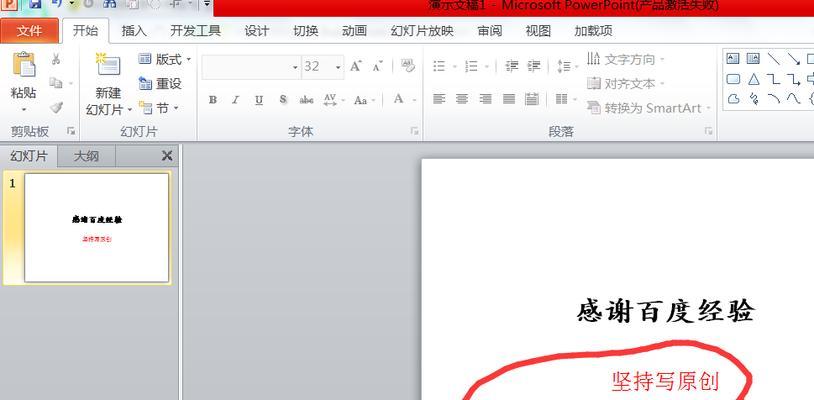814x400 pixels.
Task: Increase list indent level icon
Action: (x=534, y=66)
